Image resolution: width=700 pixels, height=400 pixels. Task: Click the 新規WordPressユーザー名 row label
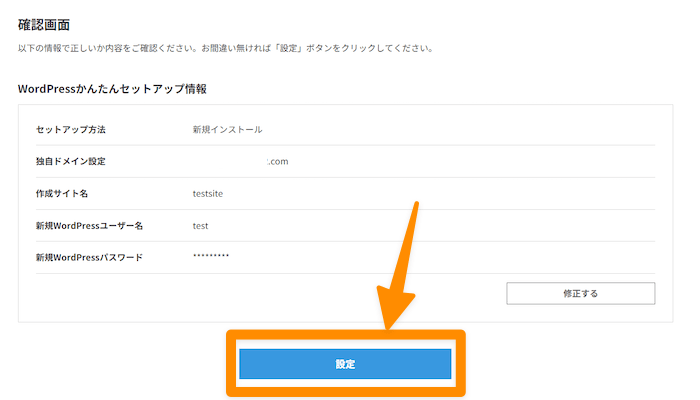point(89,226)
